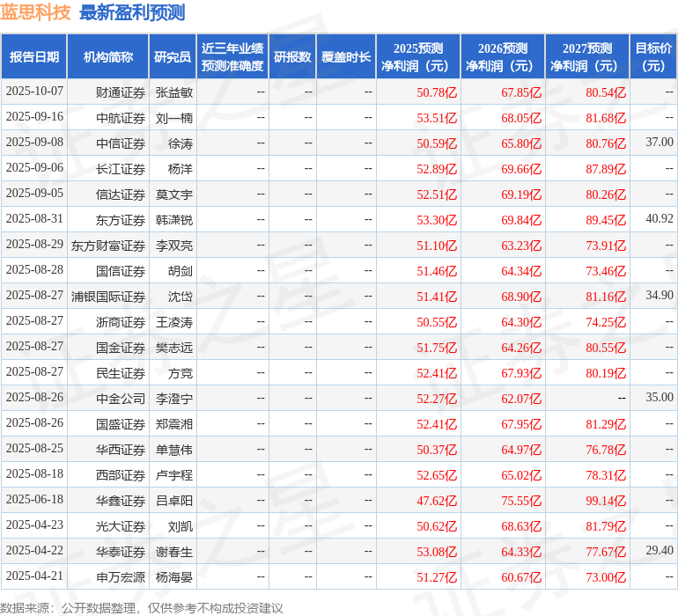This screenshot has height=616, width=678.
Task: Select the 机构简称 column header
Action: (107, 57)
